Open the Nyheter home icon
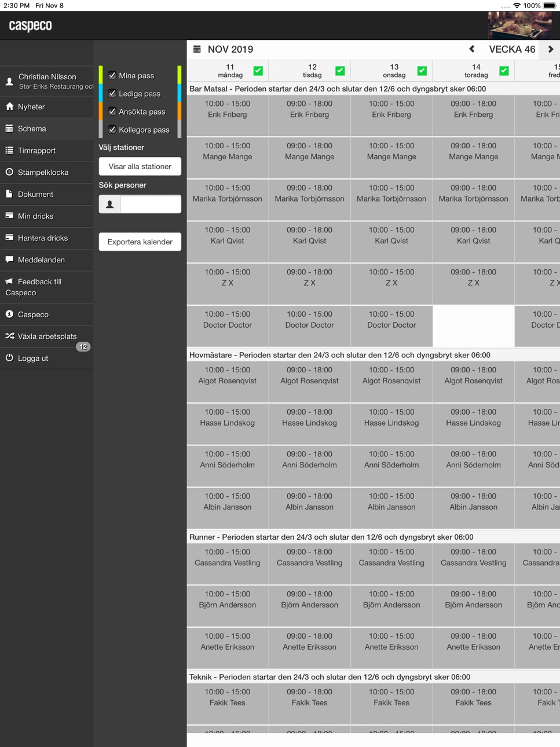The width and height of the screenshot is (560, 747). click(x=9, y=107)
